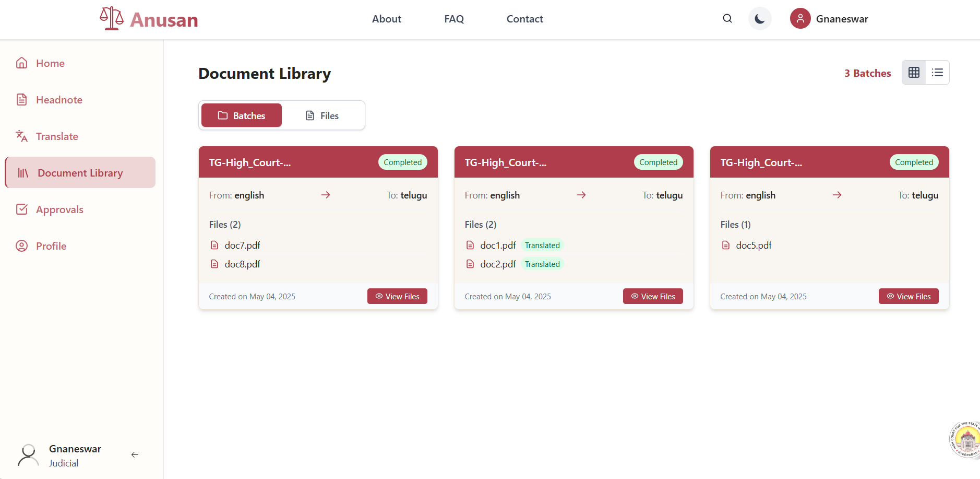This screenshot has width=980, height=479.
Task: Switch to grid view layout
Action: pyautogui.click(x=914, y=73)
